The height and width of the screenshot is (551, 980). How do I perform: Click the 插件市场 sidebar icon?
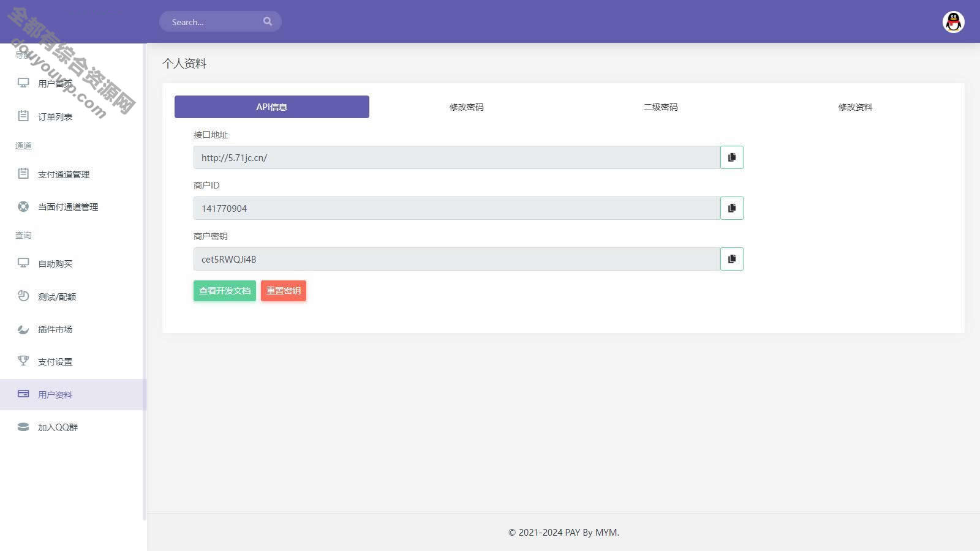tap(23, 329)
